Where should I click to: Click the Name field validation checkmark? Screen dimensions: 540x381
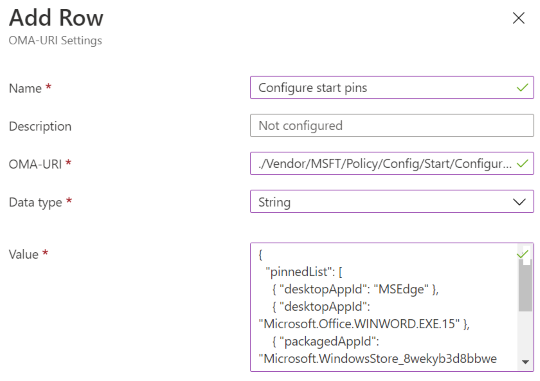[522, 87]
